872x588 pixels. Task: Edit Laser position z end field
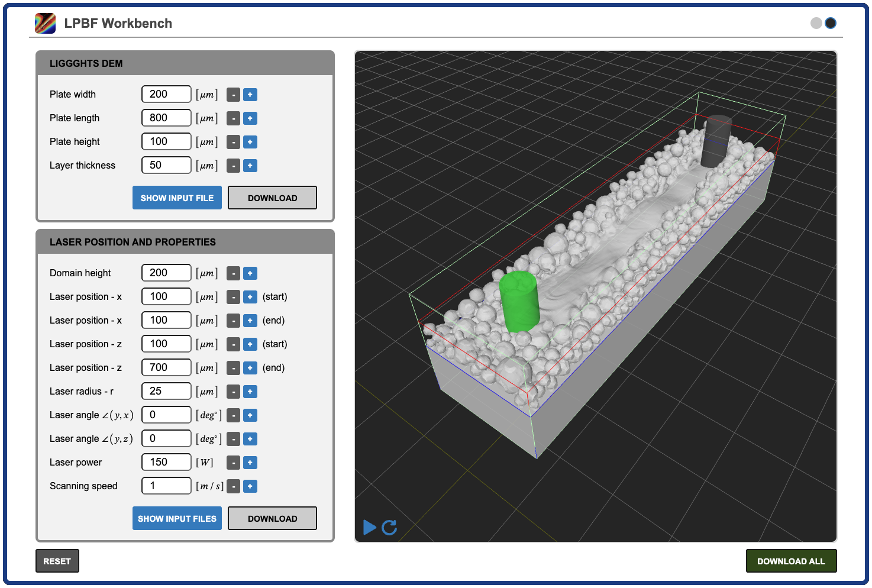(166, 367)
